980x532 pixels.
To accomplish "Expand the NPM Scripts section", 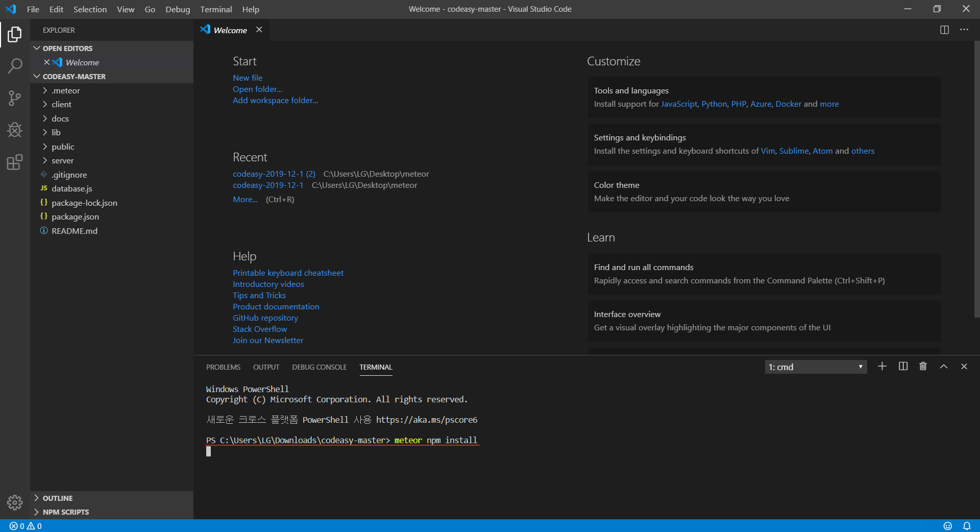I will coord(112,512).
